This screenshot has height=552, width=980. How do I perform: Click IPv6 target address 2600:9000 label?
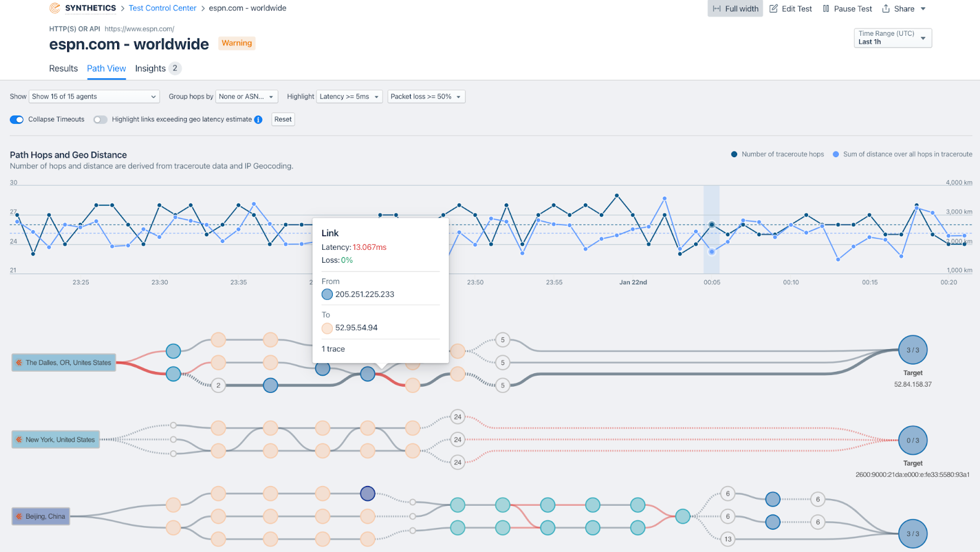[x=913, y=475]
